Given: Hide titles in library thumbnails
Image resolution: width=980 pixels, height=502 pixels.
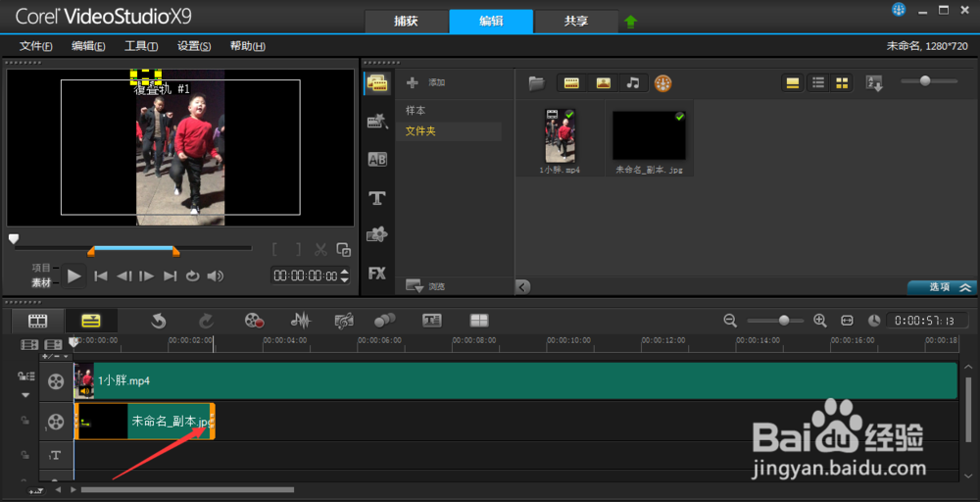Looking at the screenshot, I should point(793,83).
